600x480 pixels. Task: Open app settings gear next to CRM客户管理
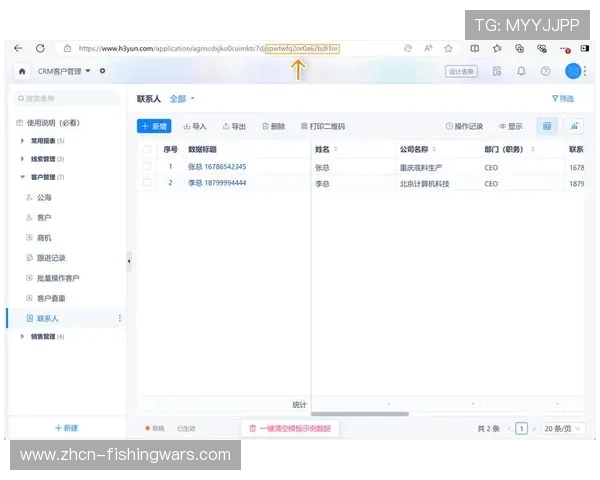point(103,71)
